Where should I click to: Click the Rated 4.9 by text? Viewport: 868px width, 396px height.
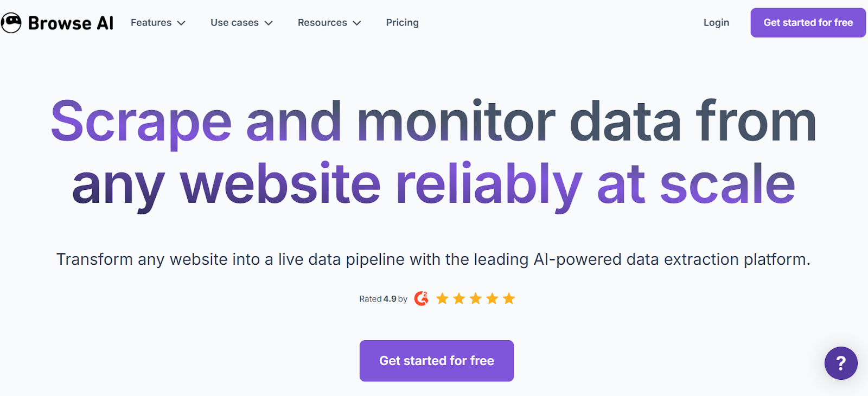(x=383, y=299)
